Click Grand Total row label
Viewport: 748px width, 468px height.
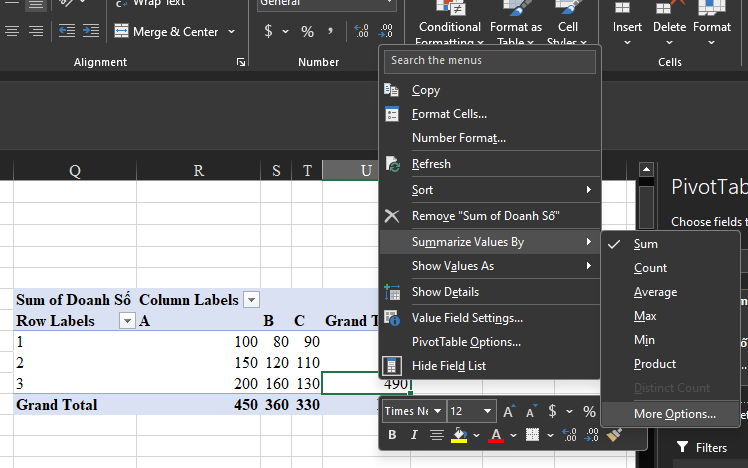tap(57, 405)
